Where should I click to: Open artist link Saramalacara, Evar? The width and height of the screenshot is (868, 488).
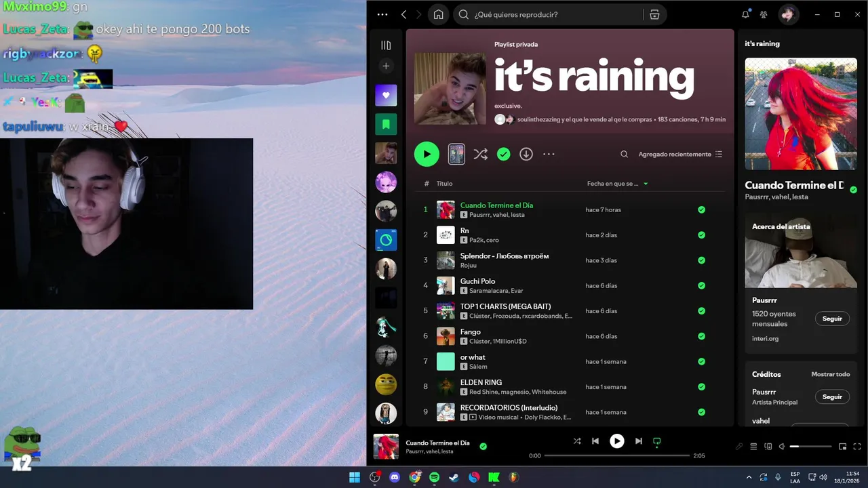(496, 291)
